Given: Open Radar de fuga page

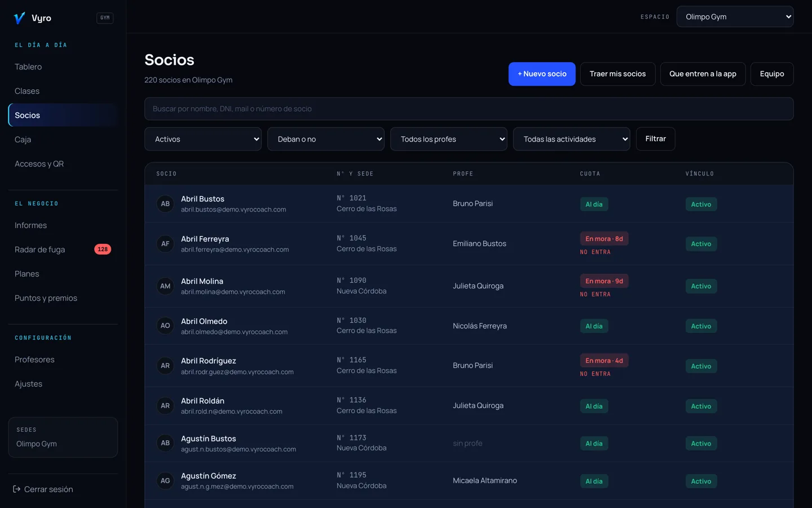Looking at the screenshot, I should (x=63, y=249).
